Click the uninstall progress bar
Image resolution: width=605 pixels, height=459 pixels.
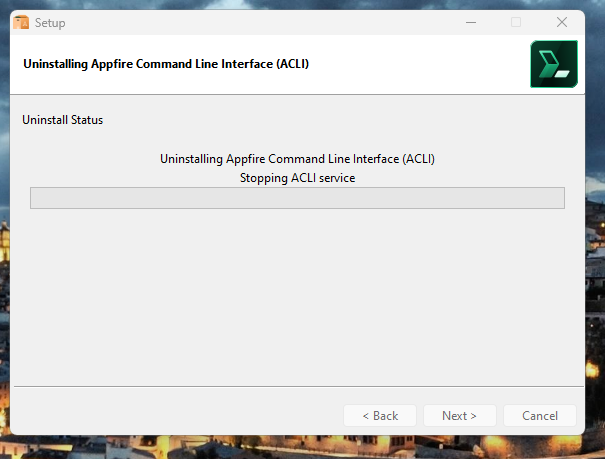(x=297, y=198)
